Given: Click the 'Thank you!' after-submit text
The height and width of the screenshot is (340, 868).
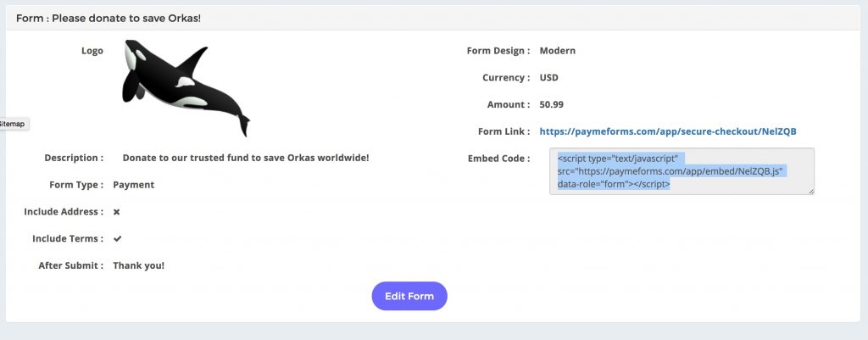Looking at the screenshot, I should [x=138, y=265].
